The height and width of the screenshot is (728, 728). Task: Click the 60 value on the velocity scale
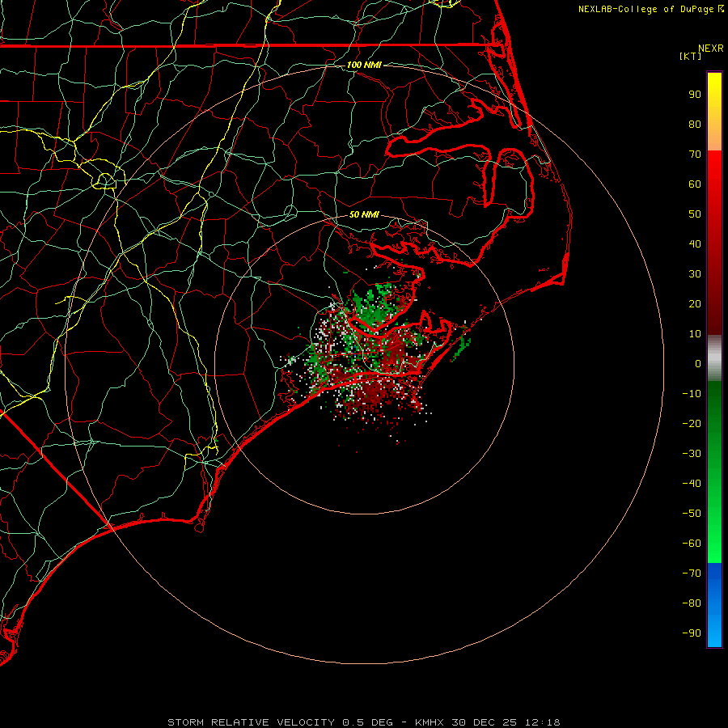click(x=695, y=184)
